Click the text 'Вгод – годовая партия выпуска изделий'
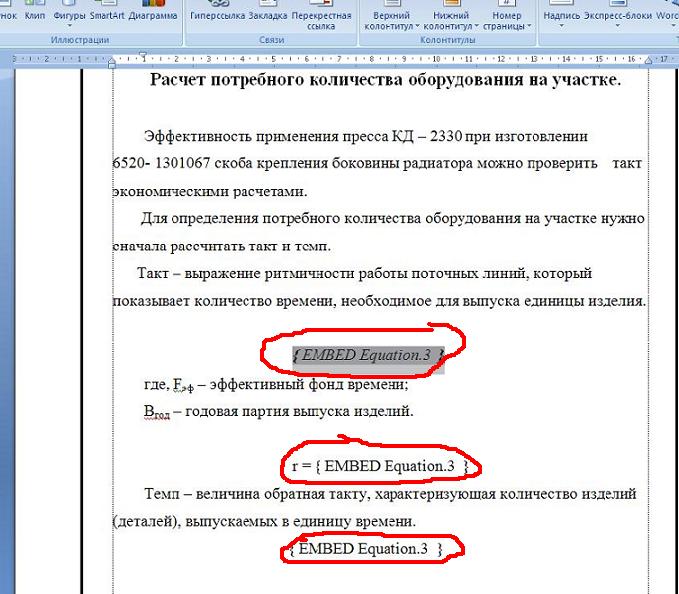679x594 pixels. pyautogui.click(x=278, y=411)
